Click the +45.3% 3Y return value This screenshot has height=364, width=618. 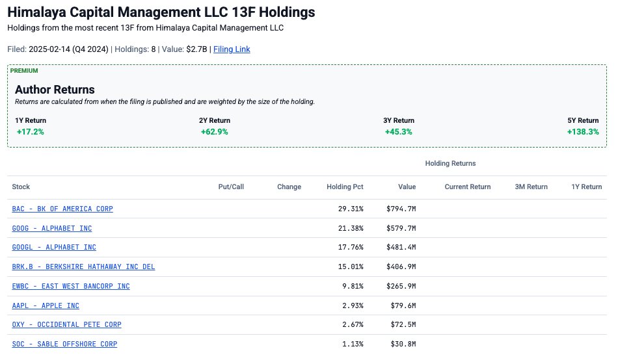399,132
